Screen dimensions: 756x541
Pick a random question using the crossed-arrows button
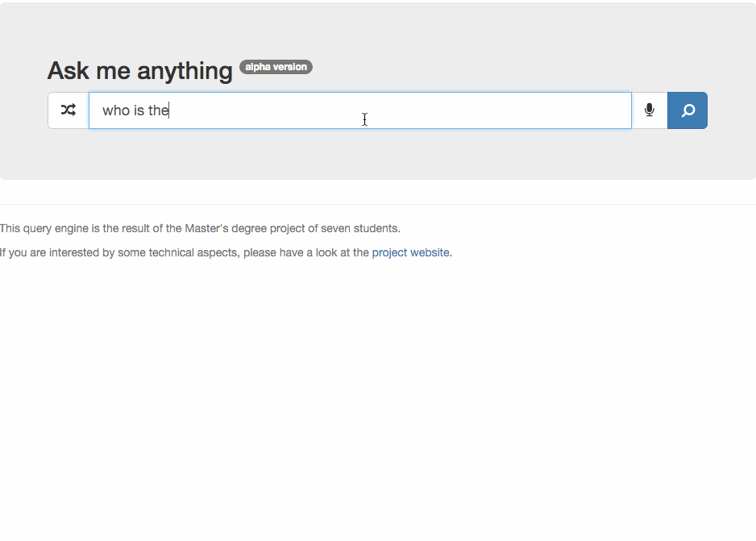pyautogui.click(x=69, y=110)
